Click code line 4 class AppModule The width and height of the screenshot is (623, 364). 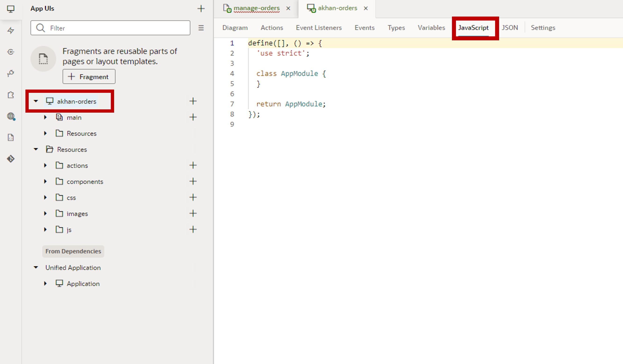tap(291, 74)
